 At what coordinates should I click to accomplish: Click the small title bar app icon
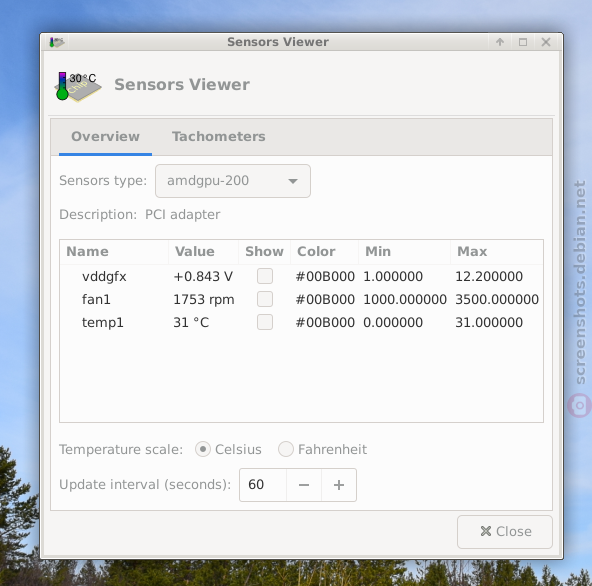pos(57,42)
